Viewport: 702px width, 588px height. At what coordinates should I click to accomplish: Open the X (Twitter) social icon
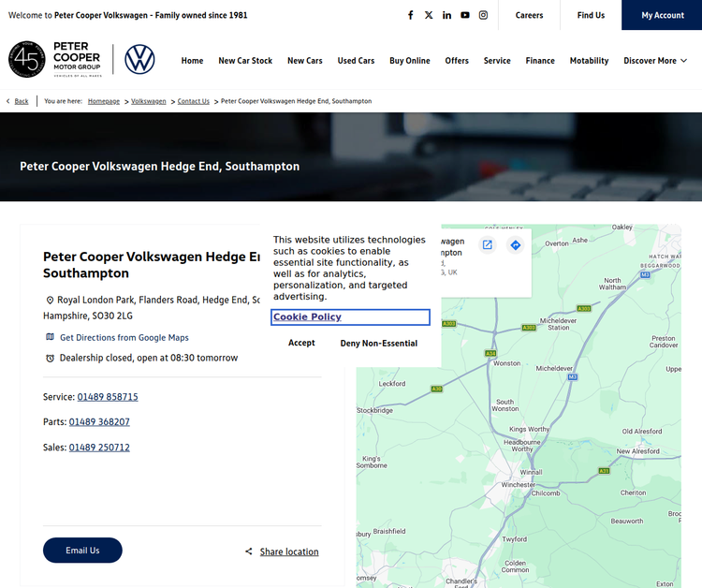pos(429,15)
